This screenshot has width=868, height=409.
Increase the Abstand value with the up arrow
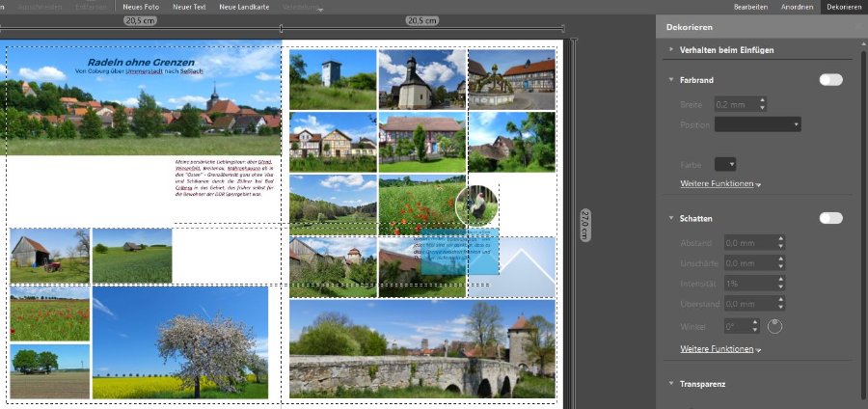coord(779,238)
